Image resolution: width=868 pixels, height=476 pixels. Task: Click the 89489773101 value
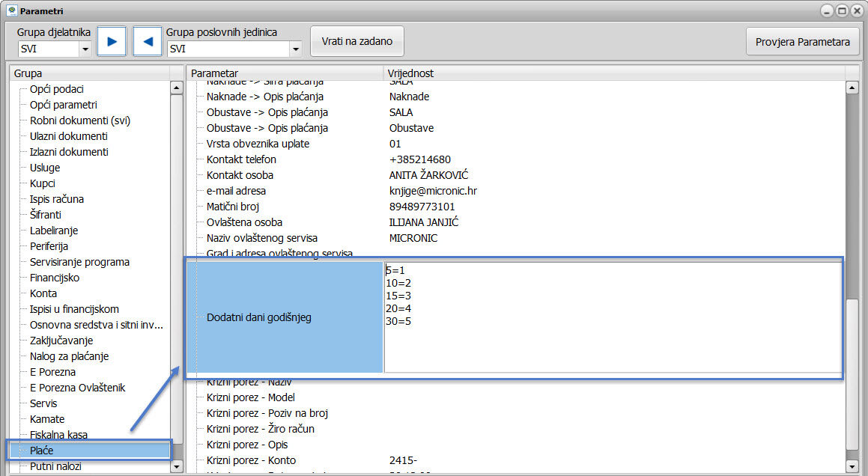click(x=422, y=207)
